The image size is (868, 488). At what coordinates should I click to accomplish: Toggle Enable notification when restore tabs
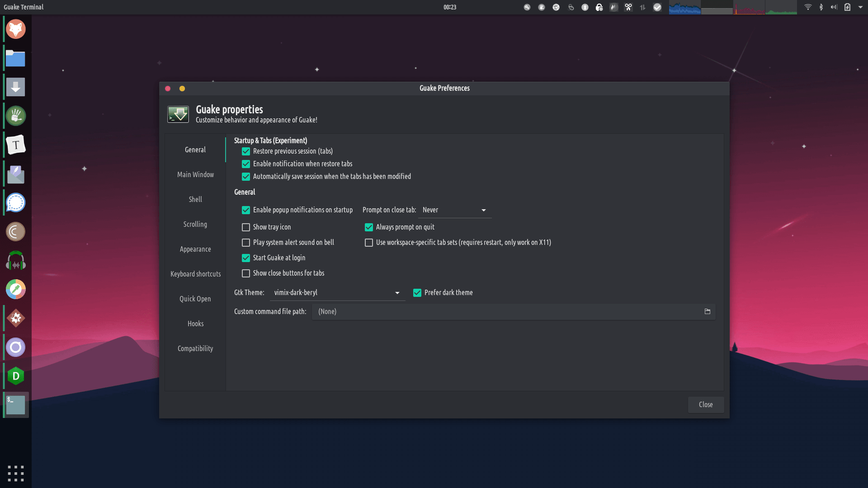coord(246,164)
